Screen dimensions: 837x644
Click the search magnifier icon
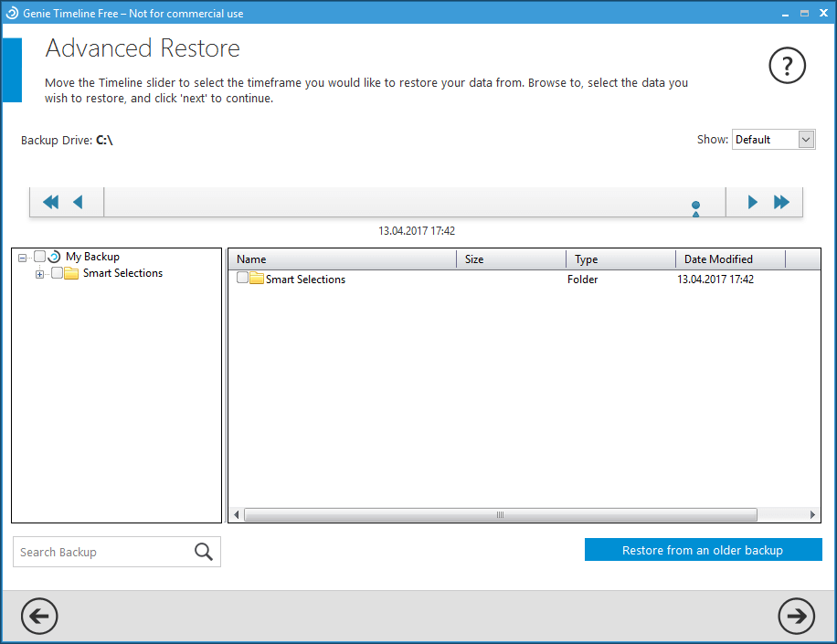pyautogui.click(x=204, y=552)
